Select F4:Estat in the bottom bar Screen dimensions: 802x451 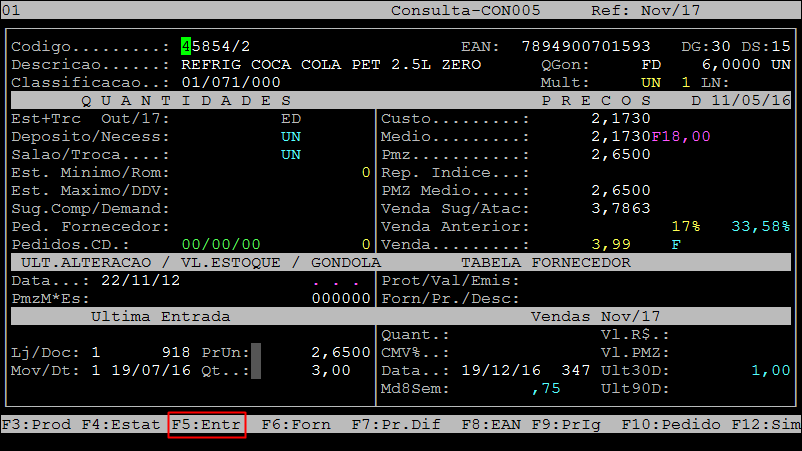coord(121,424)
